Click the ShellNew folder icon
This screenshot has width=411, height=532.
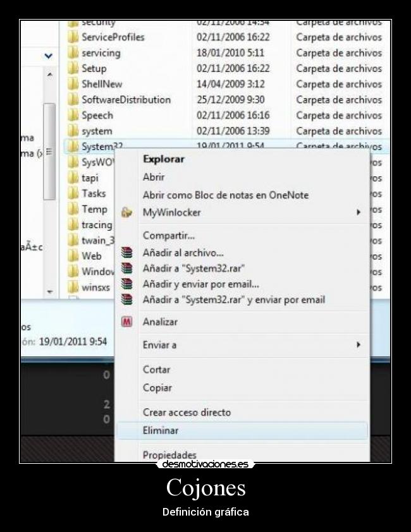(73, 84)
